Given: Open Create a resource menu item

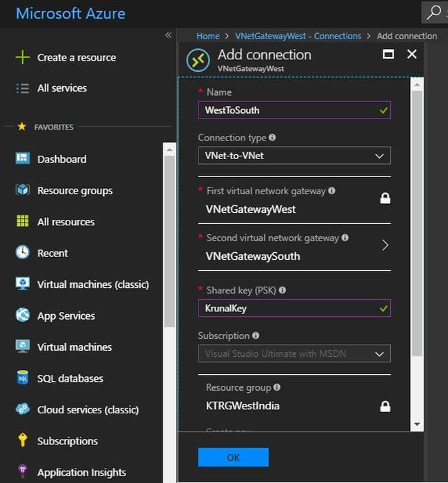Looking at the screenshot, I should 77,58.
